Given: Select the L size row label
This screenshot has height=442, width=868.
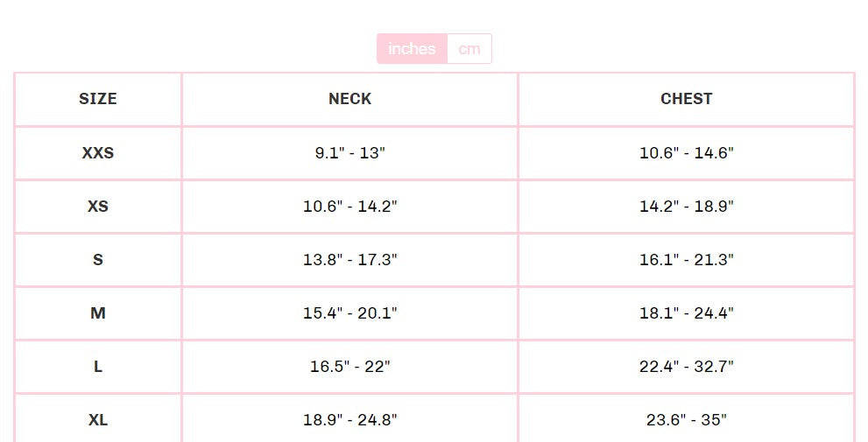Looking at the screenshot, I should click(98, 367).
